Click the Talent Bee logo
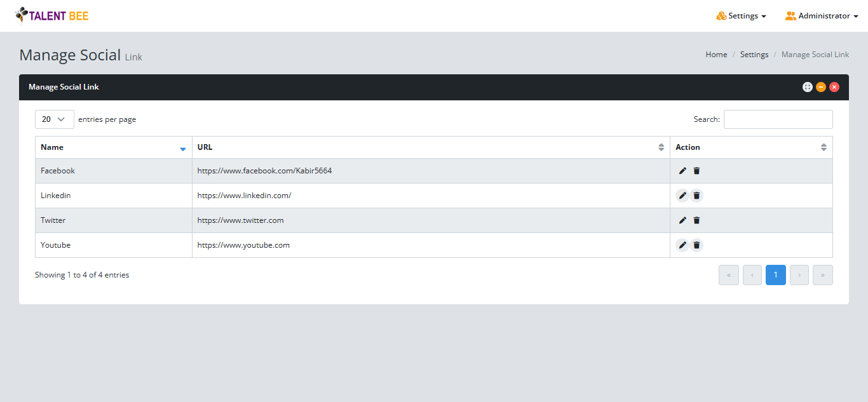868x402 pixels. pyautogui.click(x=51, y=15)
